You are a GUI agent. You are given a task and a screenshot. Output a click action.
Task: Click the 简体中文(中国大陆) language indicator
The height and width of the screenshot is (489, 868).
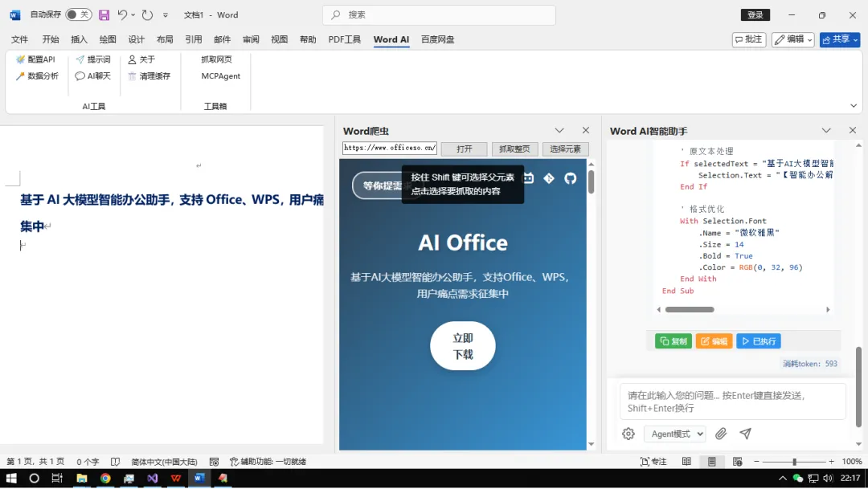tap(164, 462)
